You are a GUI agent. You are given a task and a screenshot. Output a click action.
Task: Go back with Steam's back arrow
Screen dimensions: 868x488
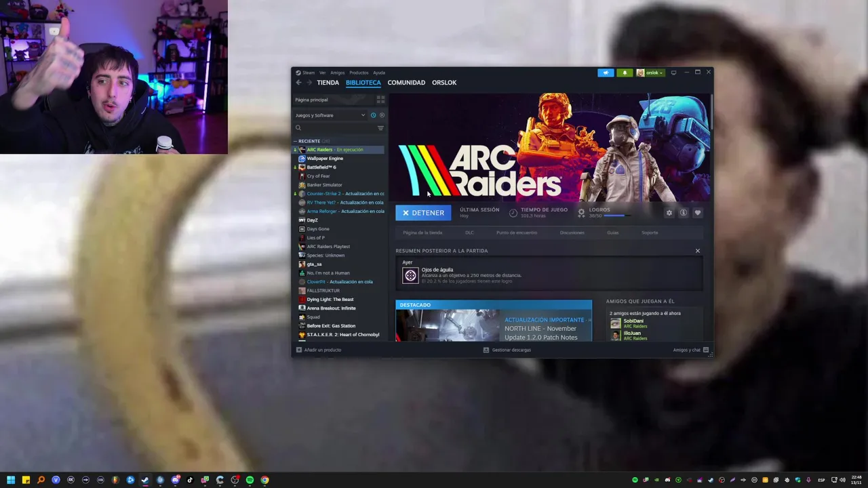point(298,83)
